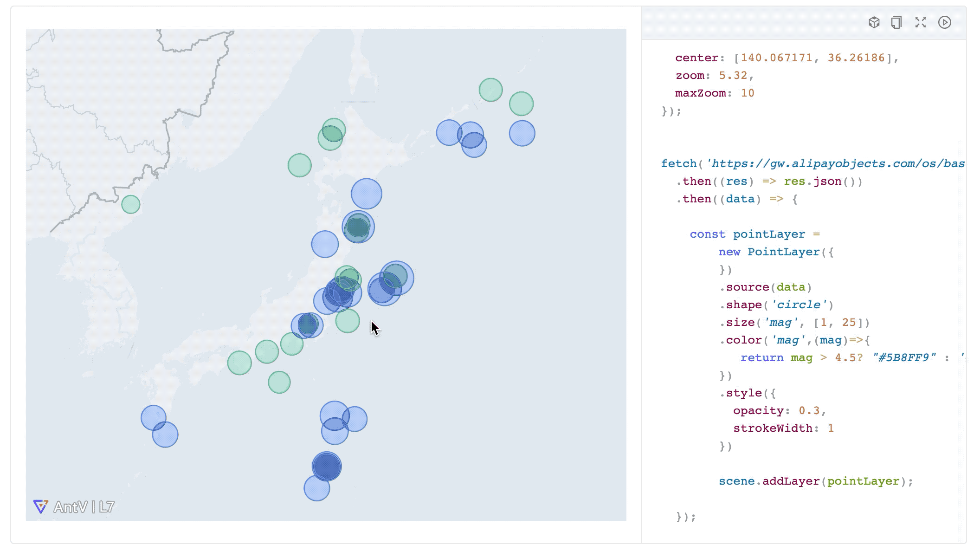Click the opacity value 0.3 in style
Viewport: 980px width, 545px height.
tap(809, 411)
